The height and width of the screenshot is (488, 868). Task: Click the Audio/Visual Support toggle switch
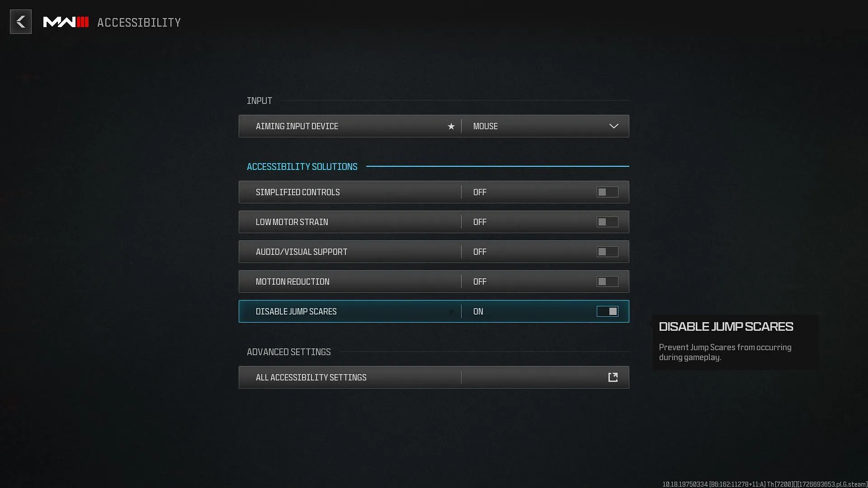[x=608, y=251]
